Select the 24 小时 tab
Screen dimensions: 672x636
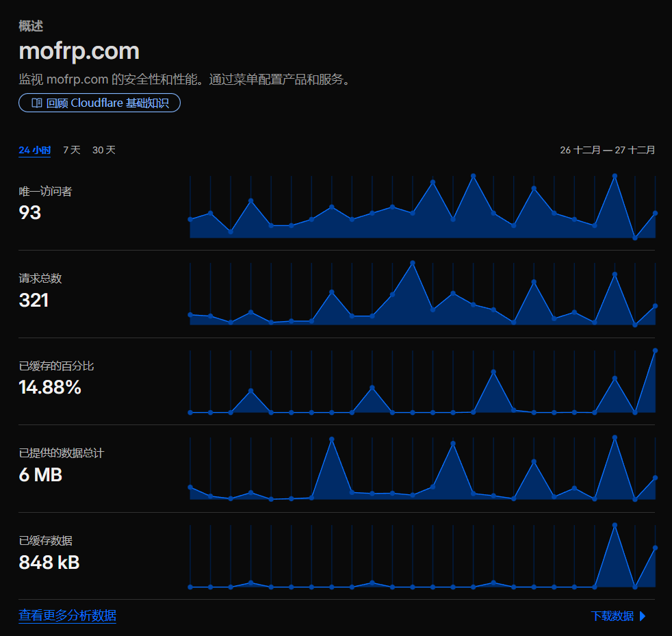(35, 150)
